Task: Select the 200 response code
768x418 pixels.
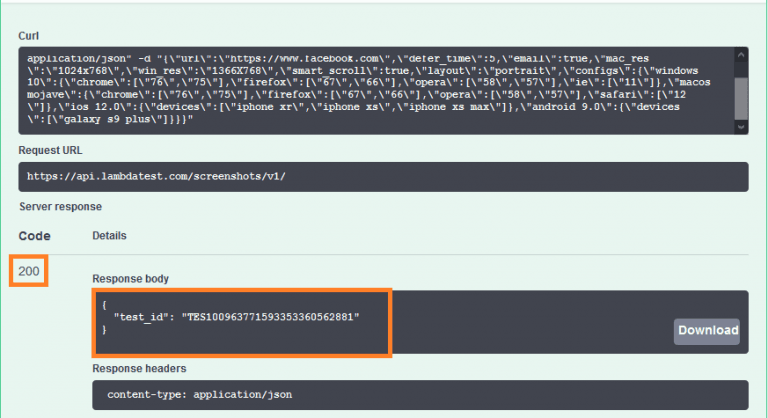Action: [x=29, y=272]
